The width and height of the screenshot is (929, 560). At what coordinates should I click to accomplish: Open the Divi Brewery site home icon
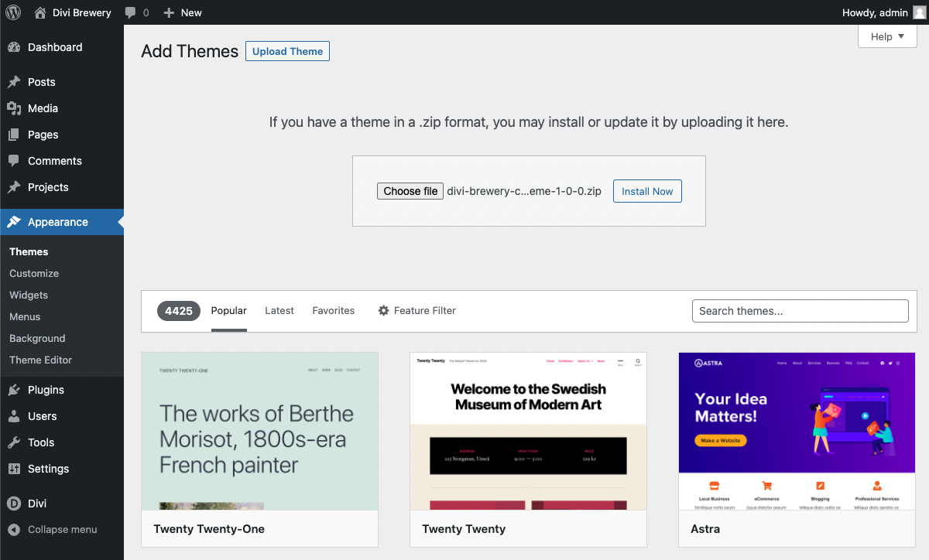point(40,12)
